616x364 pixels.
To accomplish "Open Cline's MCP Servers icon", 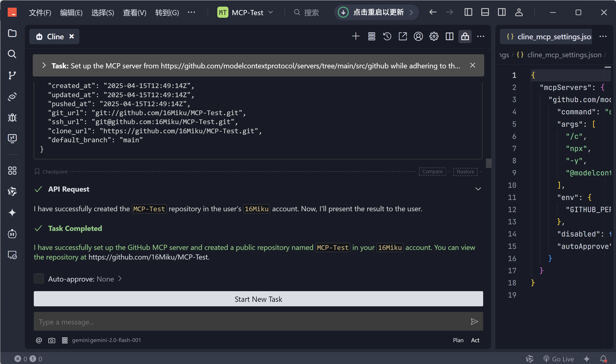I will tap(372, 37).
